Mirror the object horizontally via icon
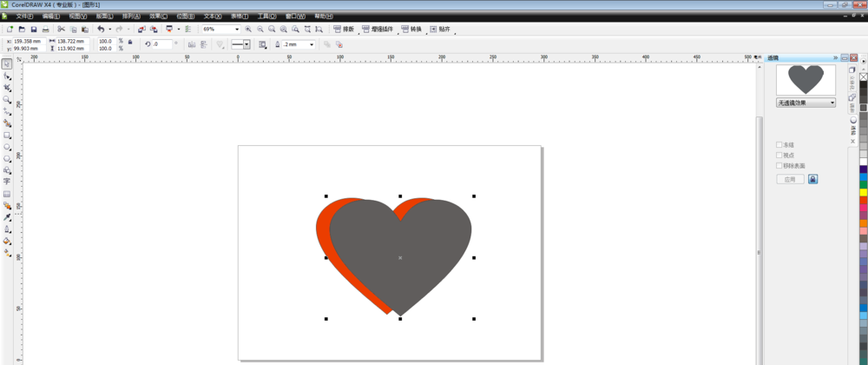The image size is (868, 365). click(x=192, y=44)
